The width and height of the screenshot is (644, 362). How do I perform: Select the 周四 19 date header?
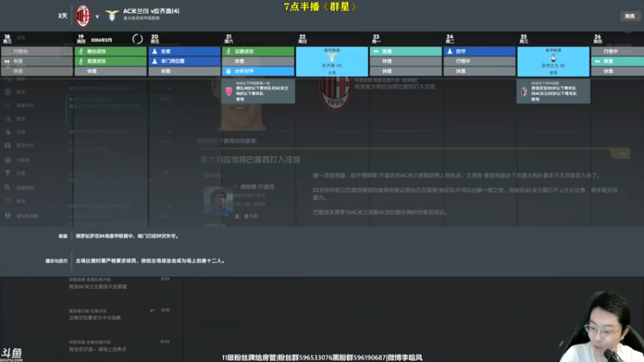[x=81, y=39]
